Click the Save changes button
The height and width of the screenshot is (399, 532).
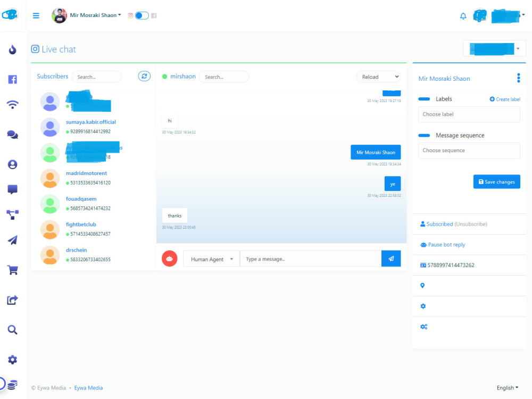coord(496,182)
